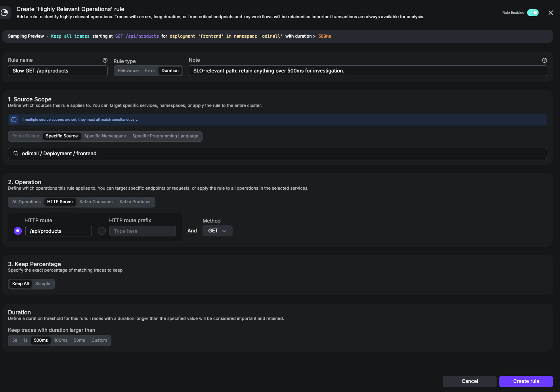Click the source search field with odimall
This screenshot has width=560, height=392.
[277, 154]
